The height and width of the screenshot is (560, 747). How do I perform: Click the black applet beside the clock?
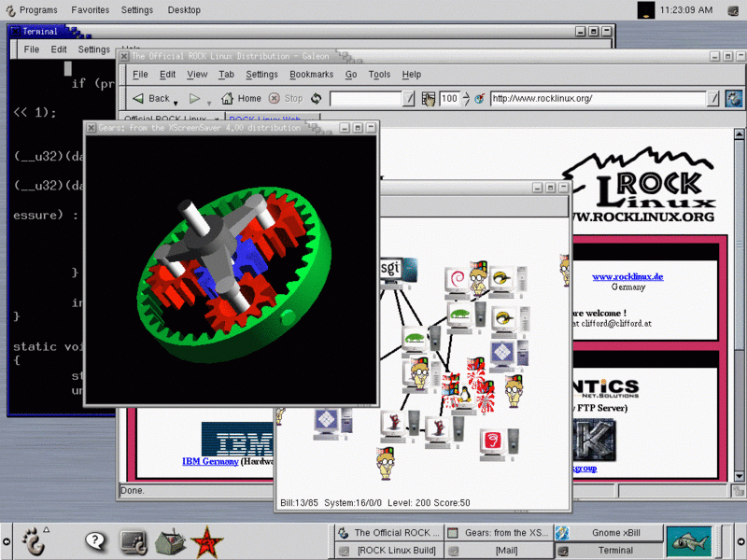pos(646,10)
